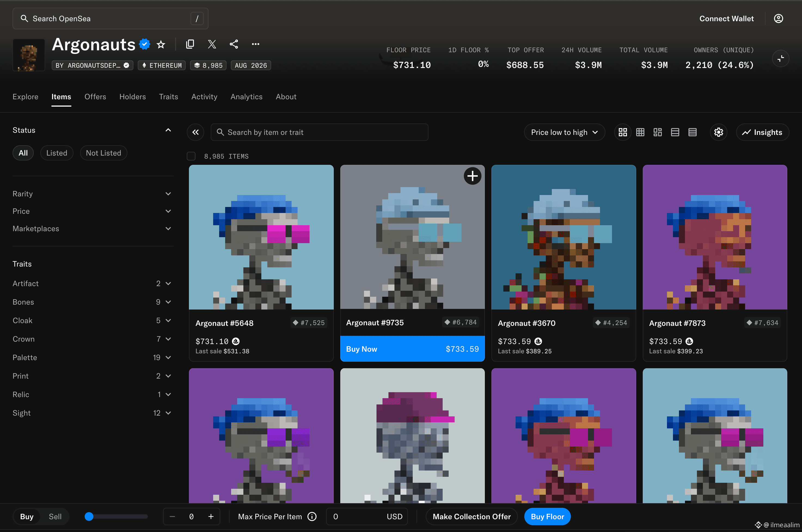Expand the Cloak trait
The width and height of the screenshot is (802, 532).
click(92, 320)
